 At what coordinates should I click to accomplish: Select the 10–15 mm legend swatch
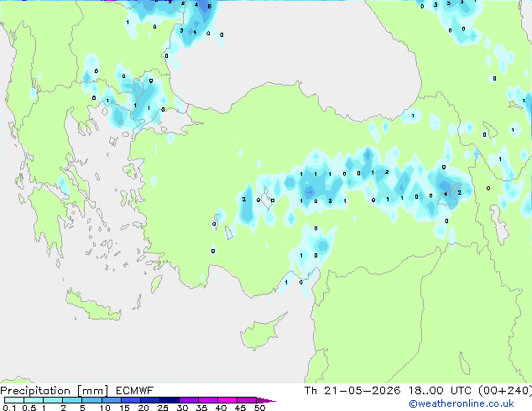112,400
